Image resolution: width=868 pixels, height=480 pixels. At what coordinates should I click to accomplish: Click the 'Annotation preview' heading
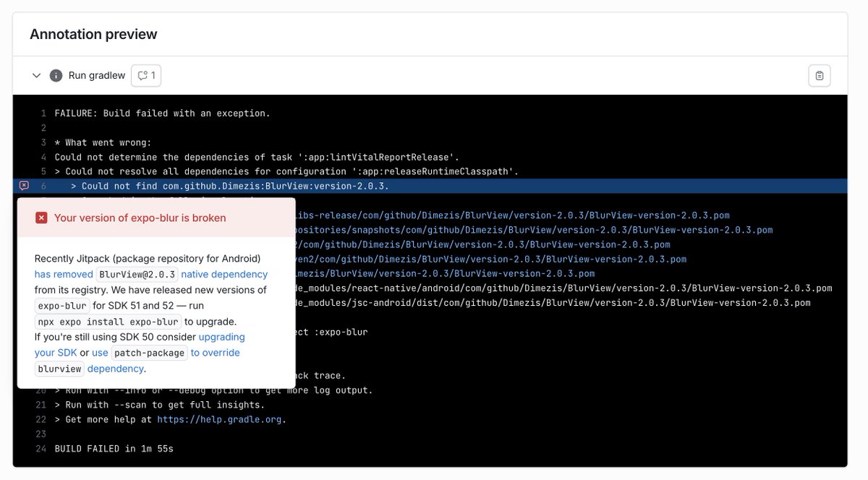coord(93,34)
